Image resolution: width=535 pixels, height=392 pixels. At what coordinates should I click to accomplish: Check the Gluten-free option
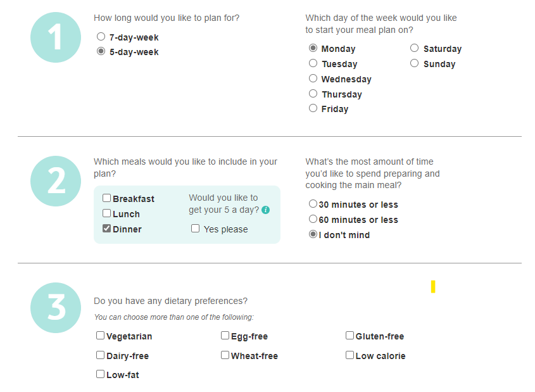(x=349, y=336)
